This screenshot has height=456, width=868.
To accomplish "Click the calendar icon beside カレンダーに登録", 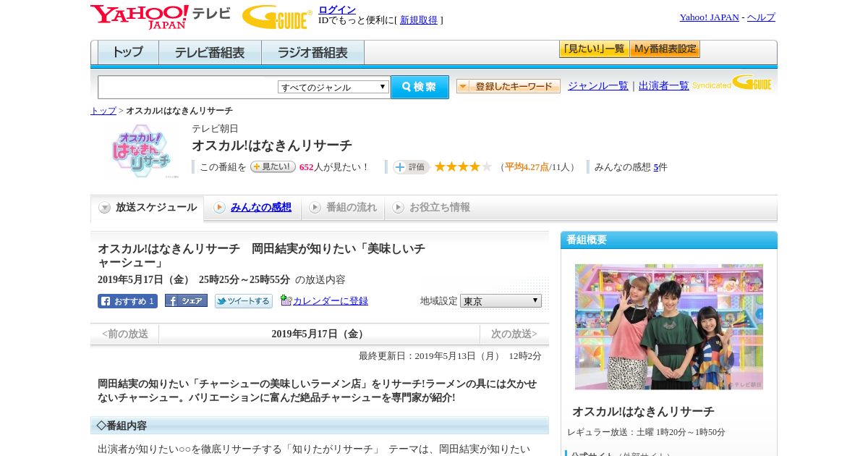I will [x=286, y=300].
